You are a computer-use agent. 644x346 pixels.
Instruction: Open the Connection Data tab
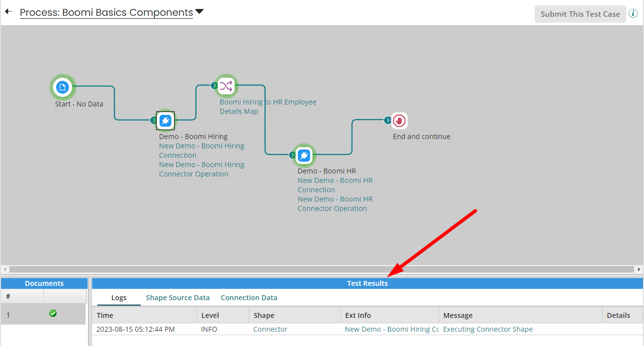pos(249,298)
